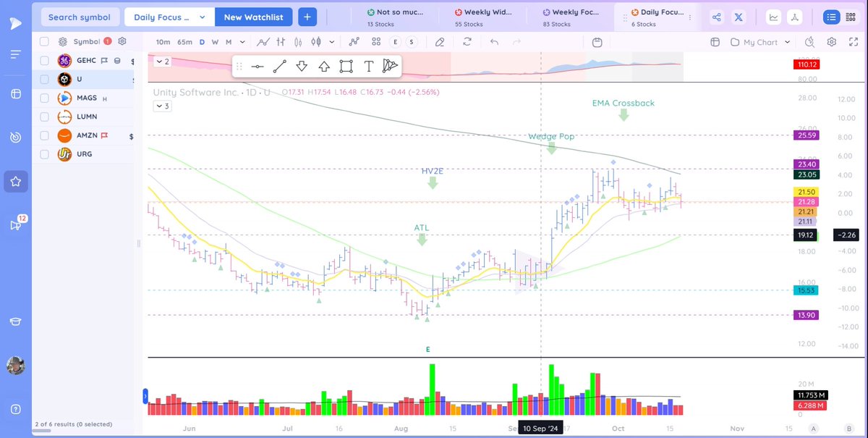Toggle the S marker button
The height and width of the screenshot is (438, 868).
pyautogui.click(x=412, y=42)
